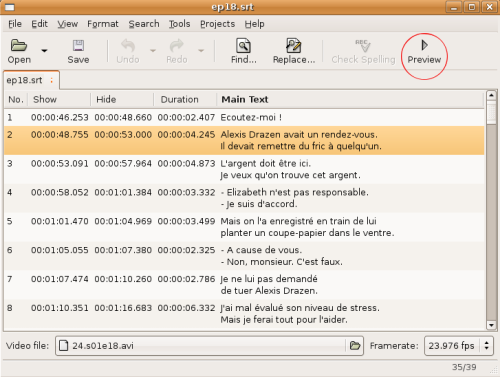Click the scrollbar down arrow

click(x=491, y=325)
